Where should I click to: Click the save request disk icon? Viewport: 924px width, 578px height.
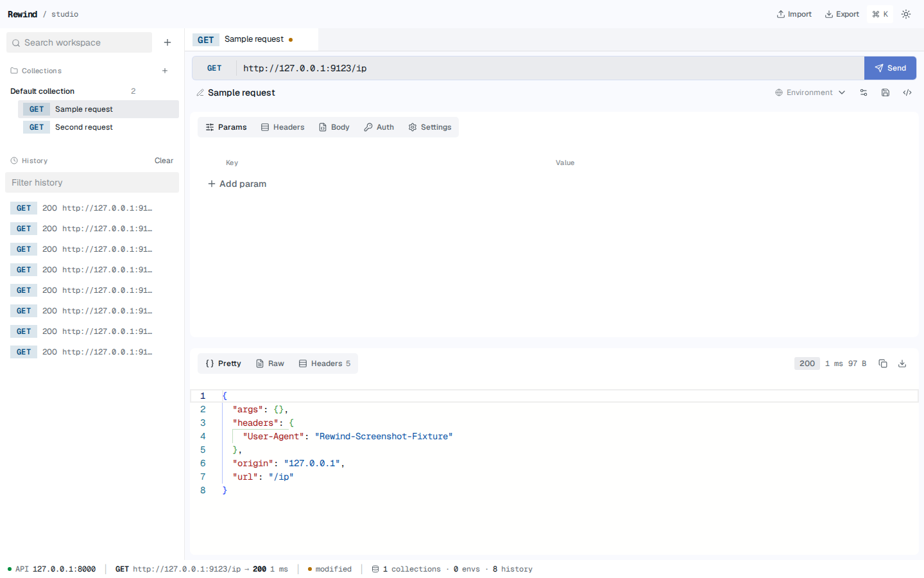pos(886,92)
